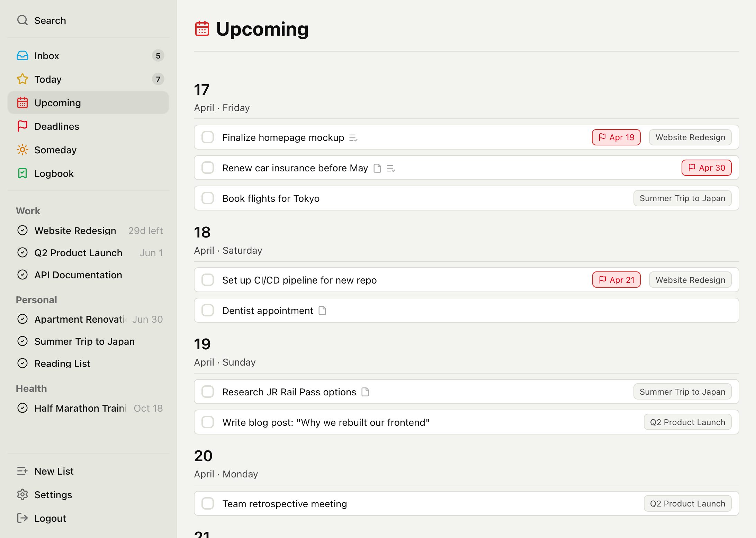Tick Research JR Rail Pass options checkbox
The width and height of the screenshot is (756, 538).
[x=208, y=392]
